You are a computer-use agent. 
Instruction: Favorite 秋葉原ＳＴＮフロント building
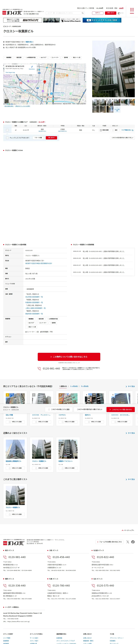[x=68, y=468]
